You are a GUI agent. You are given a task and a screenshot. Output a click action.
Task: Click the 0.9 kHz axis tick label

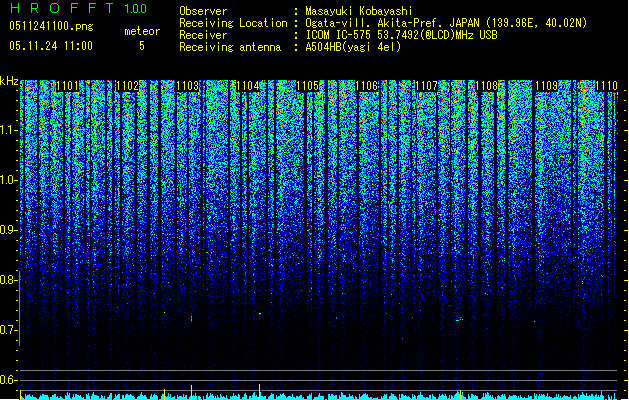[x=8, y=230]
